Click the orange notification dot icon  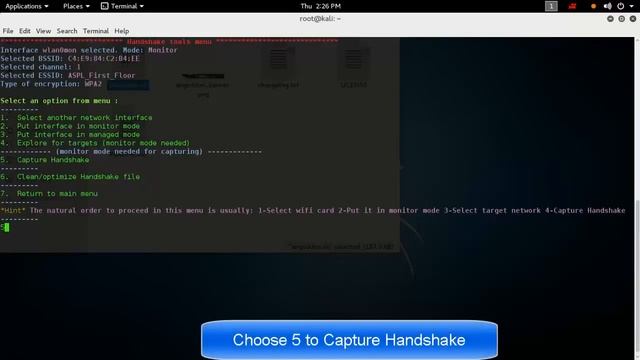coord(593,6)
